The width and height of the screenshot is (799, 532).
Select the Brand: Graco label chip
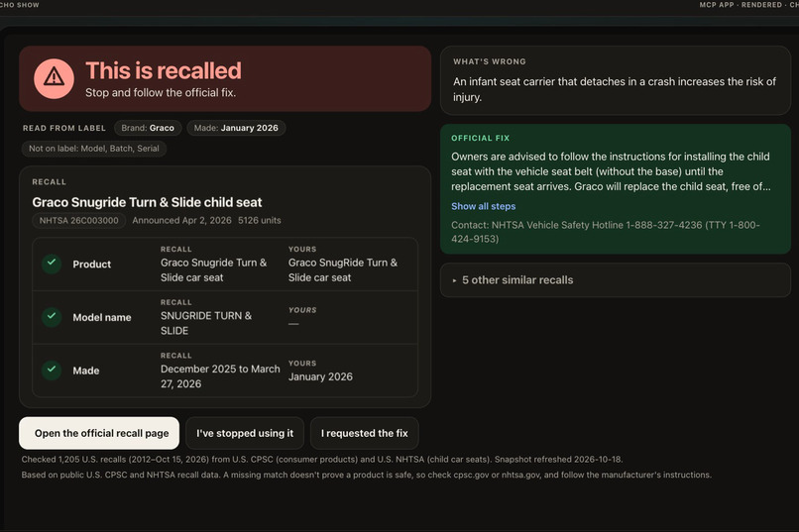(x=148, y=128)
